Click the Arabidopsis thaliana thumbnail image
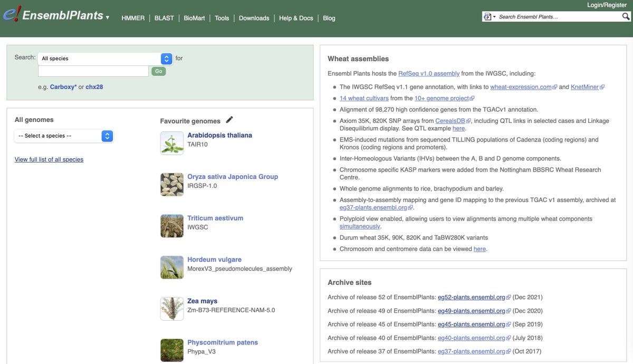633x364 pixels. point(172,143)
